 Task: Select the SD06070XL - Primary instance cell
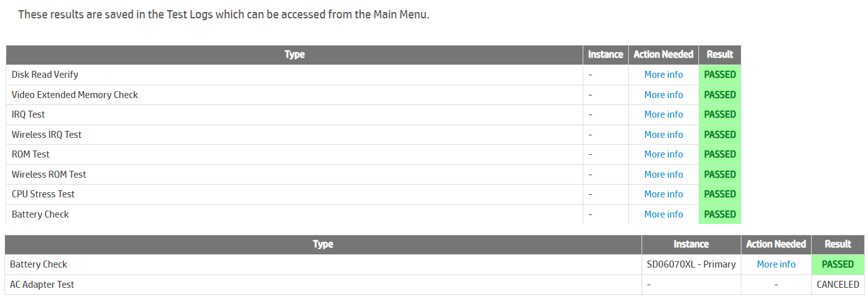[691, 264]
